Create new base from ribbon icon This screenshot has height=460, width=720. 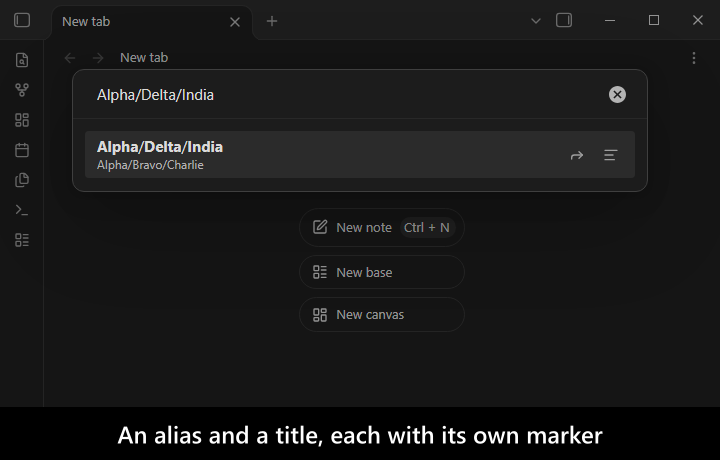tap(22, 240)
